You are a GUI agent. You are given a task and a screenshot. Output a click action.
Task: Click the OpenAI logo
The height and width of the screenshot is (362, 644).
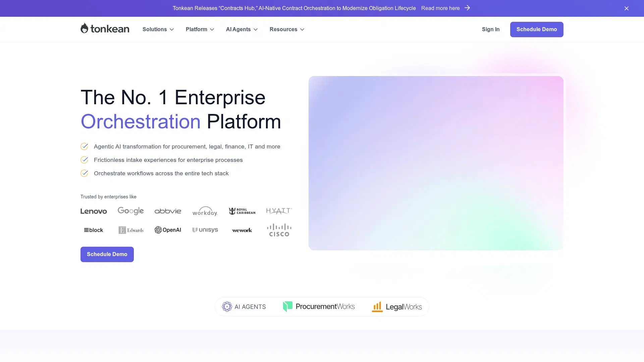pyautogui.click(x=168, y=230)
